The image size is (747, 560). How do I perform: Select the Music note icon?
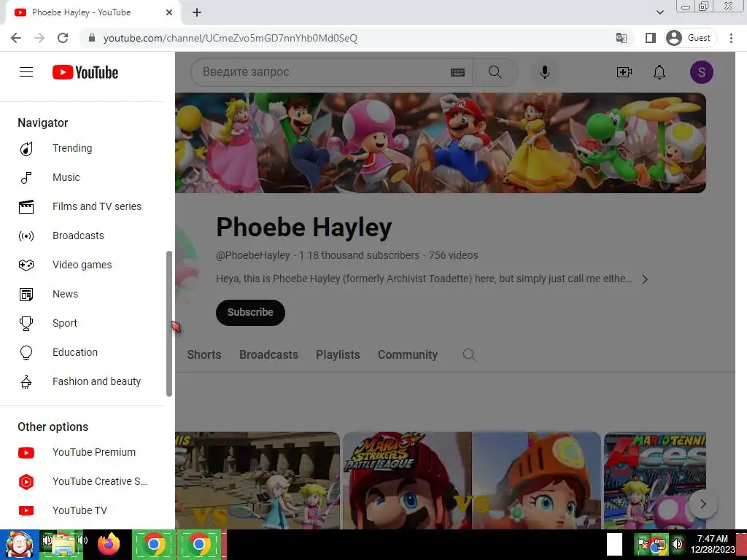pos(26,178)
